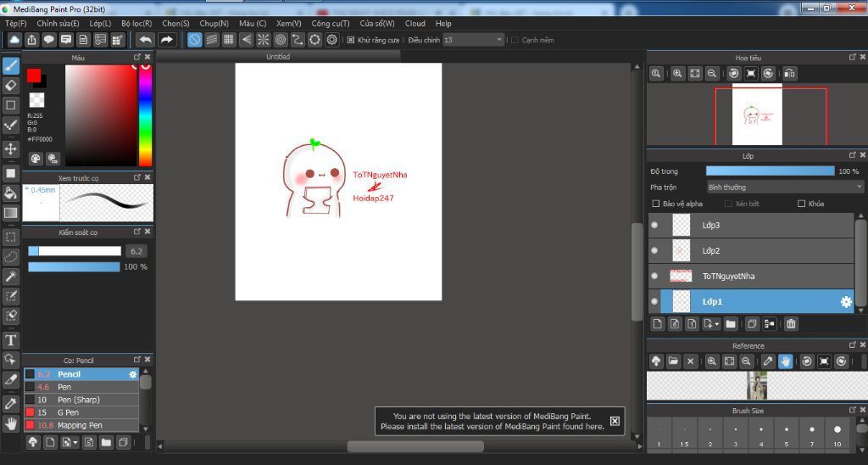Select the Text tool
Image resolution: width=868 pixels, height=465 pixels.
(x=10, y=340)
